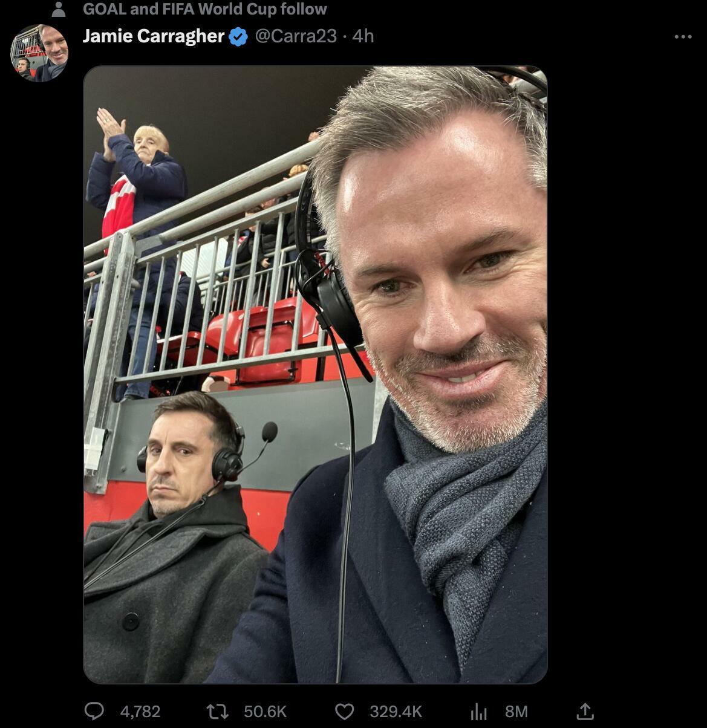
Task: Click the 329.4K likes count
Action: tap(396, 712)
